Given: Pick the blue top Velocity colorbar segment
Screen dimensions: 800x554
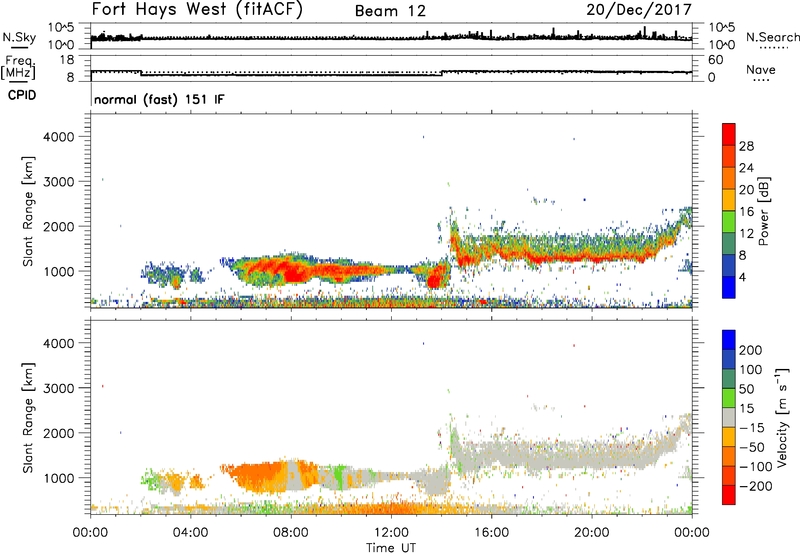Looking at the screenshot, I should point(729,340).
